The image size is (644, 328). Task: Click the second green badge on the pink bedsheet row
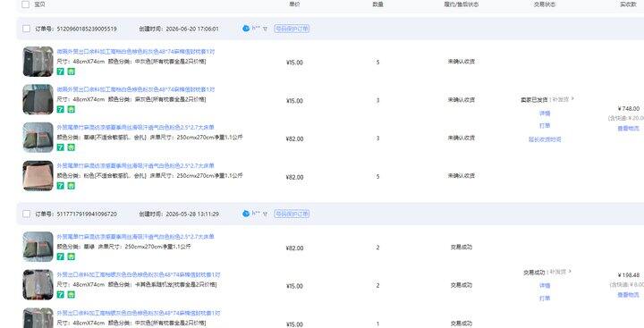(x=71, y=186)
